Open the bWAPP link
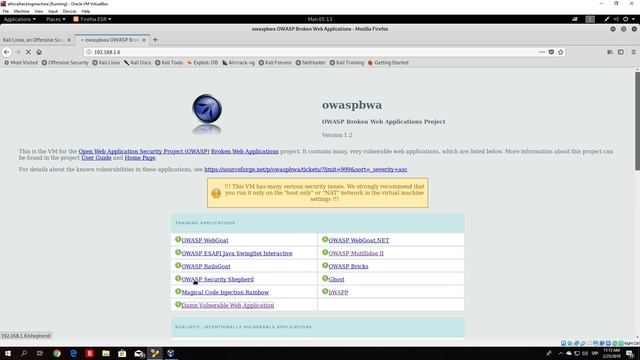The height and width of the screenshot is (360, 640). (338, 293)
